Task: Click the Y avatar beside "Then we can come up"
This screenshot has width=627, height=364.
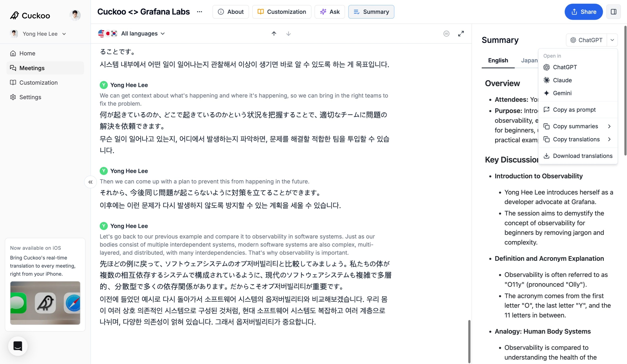Action: click(x=103, y=171)
